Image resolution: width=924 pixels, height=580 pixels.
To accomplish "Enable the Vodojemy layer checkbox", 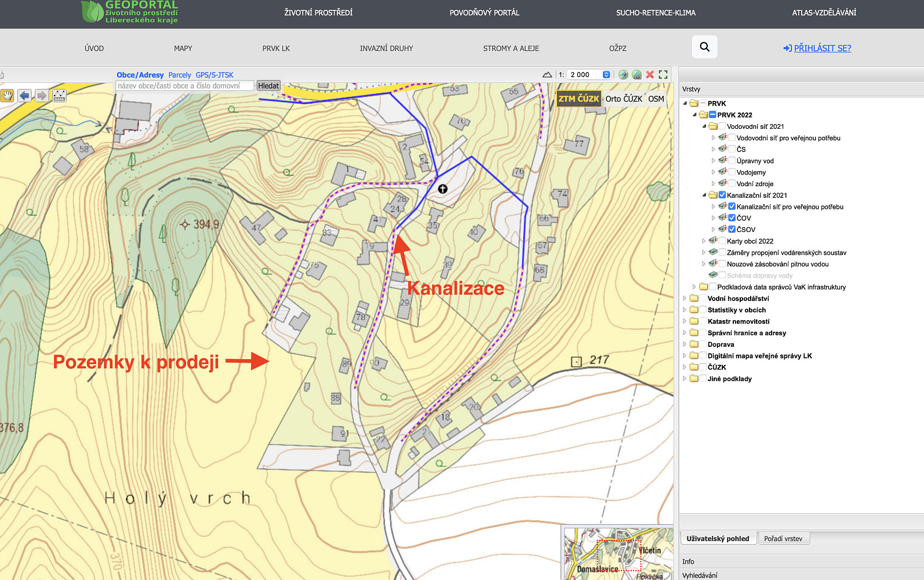I will [x=732, y=172].
